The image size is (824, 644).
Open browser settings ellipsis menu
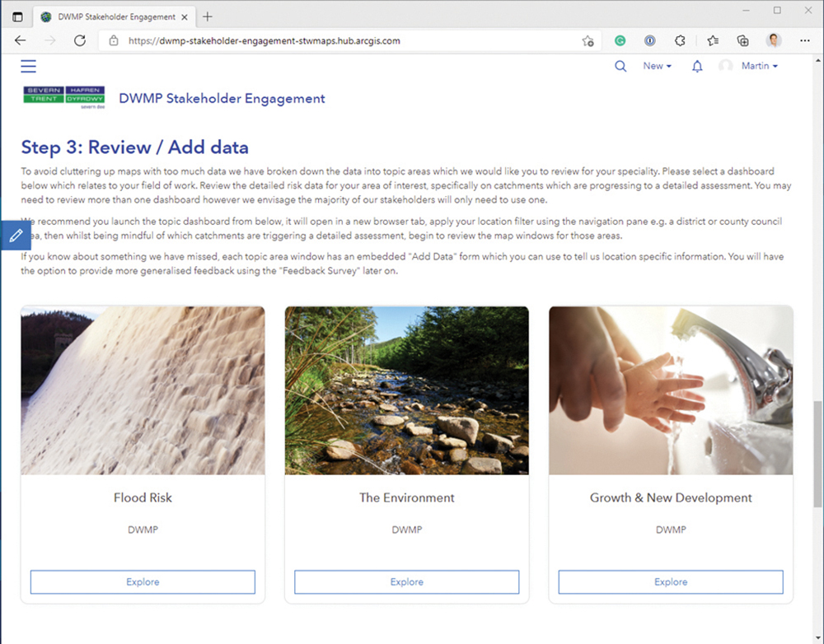805,40
